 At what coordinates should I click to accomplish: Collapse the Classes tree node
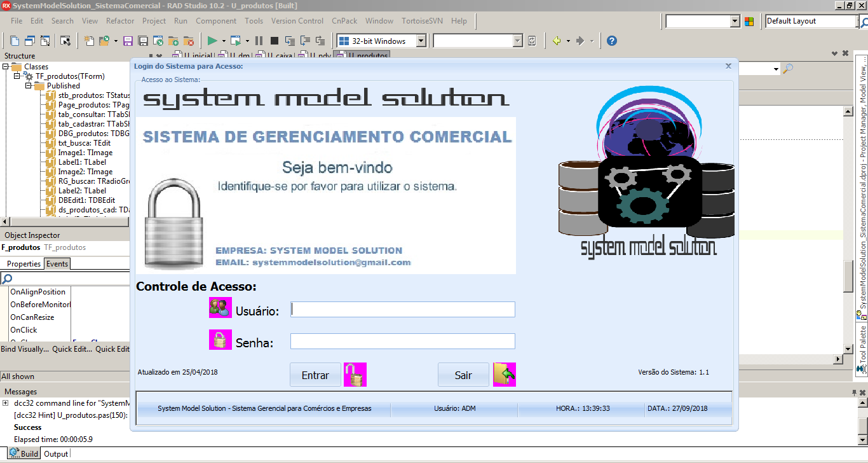(6, 67)
